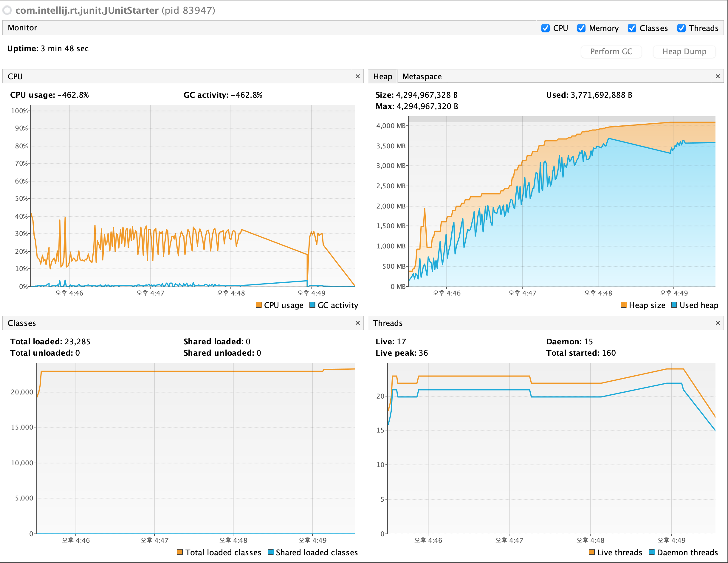The height and width of the screenshot is (563, 728).
Task: Click the Shared unloaded 0 text
Action: tap(222, 353)
